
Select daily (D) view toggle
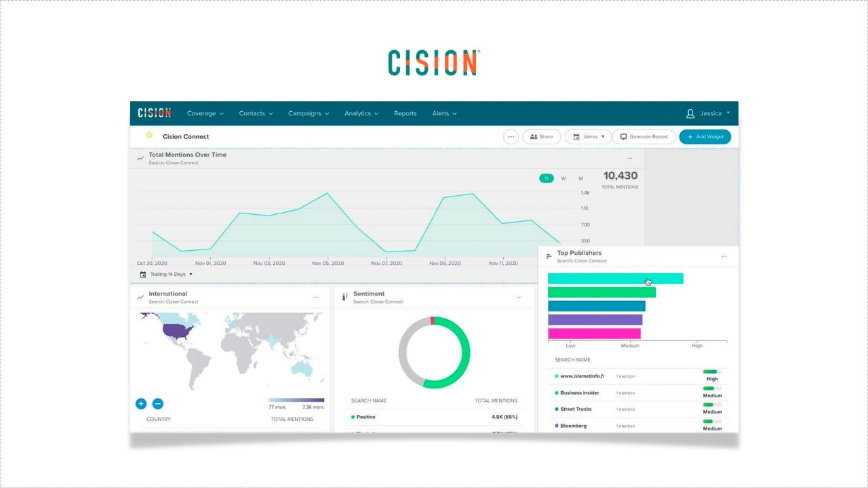click(x=547, y=178)
